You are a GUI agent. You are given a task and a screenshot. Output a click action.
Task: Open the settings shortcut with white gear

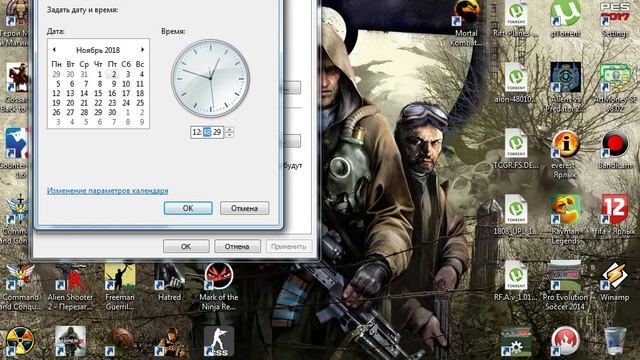coord(516,342)
